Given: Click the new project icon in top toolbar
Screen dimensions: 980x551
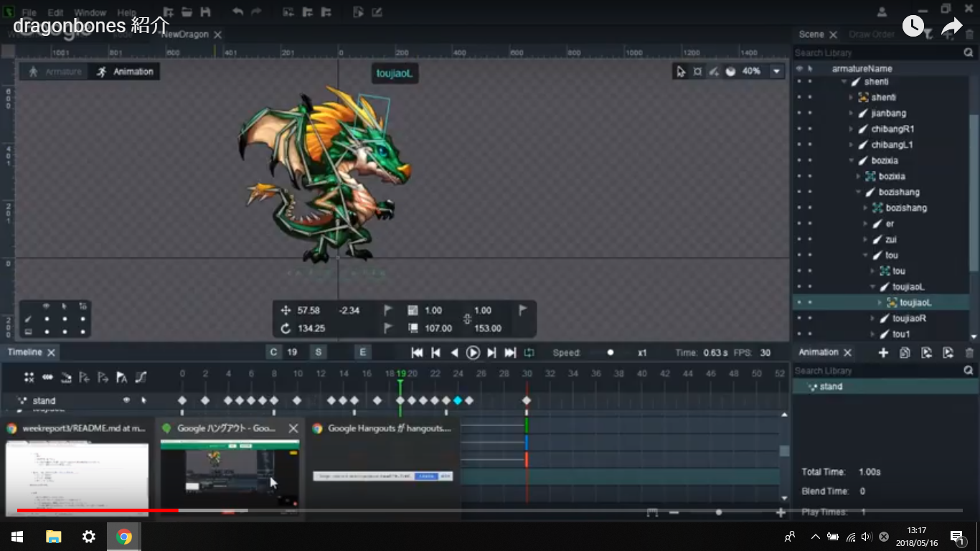Looking at the screenshot, I should 168,12.
